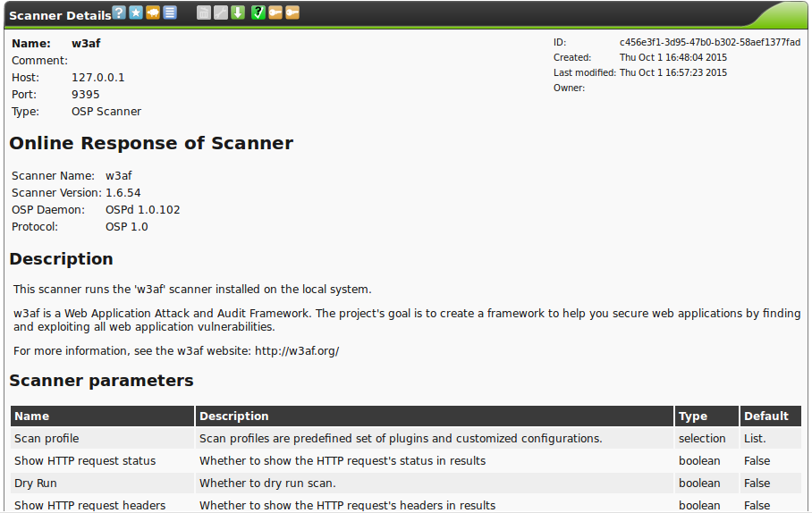Open help via the question mark icon
Screen dimensions: 812x513
click(x=119, y=13)
